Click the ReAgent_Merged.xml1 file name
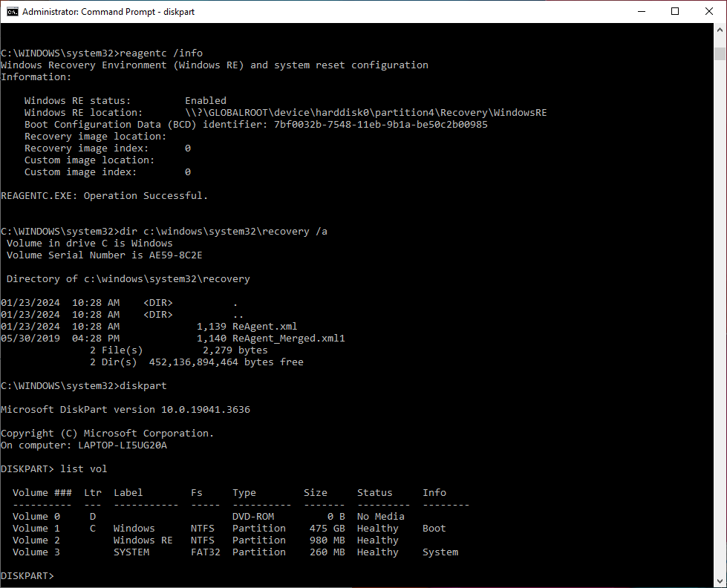This screenshot has height=588, width=727. click(289, 339)
